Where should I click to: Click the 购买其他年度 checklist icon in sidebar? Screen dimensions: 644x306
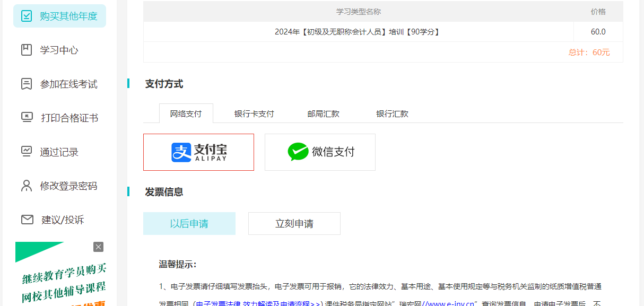pos(27,16)
